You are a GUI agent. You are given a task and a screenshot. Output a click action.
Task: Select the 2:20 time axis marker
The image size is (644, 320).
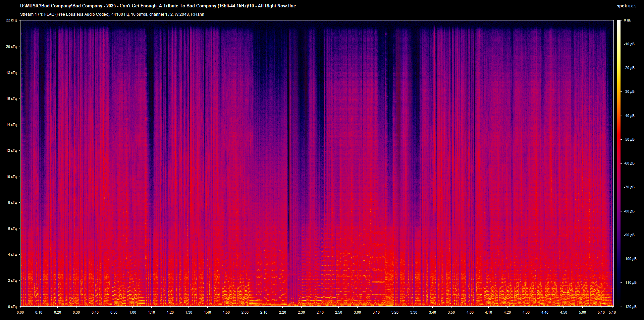(282, 312)
